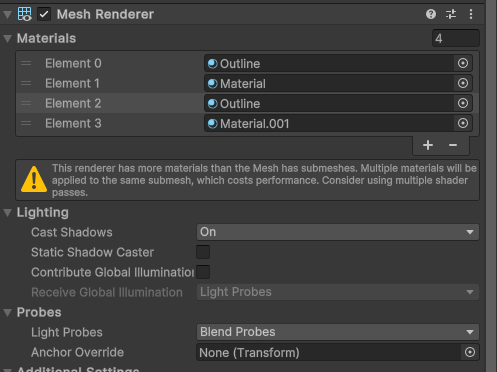The image size is (497, 372).
Task: Open object picker for Element 1 Material
Action: point(463,83)
